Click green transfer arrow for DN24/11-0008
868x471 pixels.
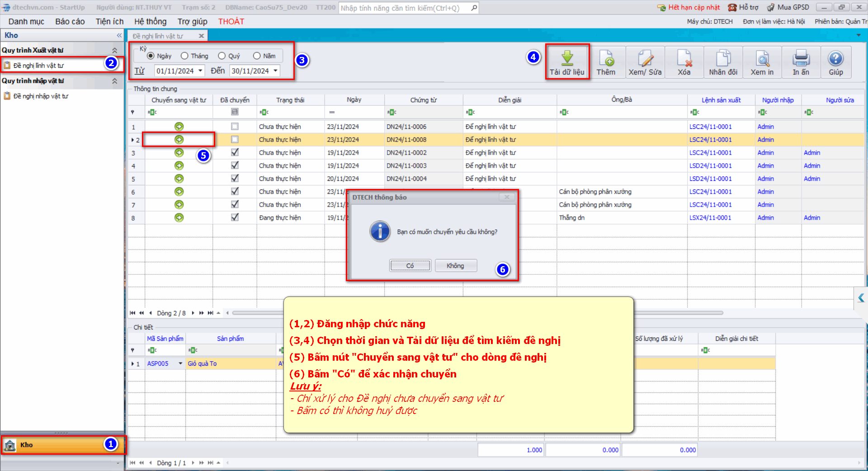pyautogui.click(x=179, y=140)
